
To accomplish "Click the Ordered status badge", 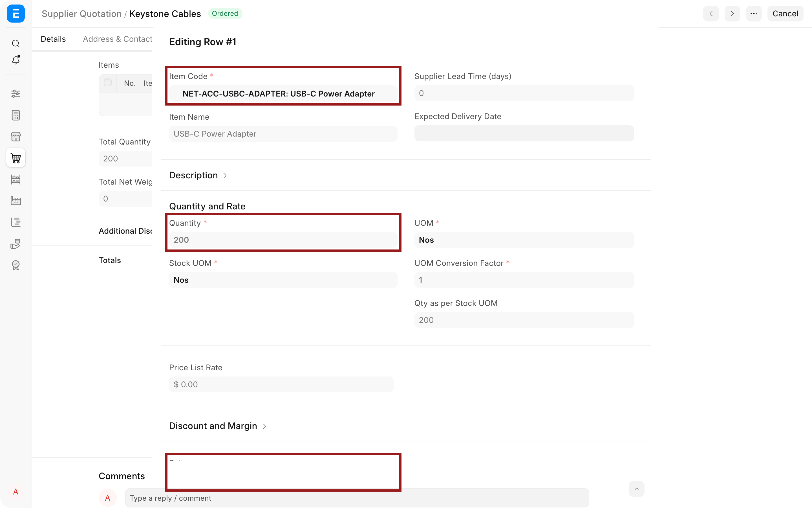I will click(x=225, y=14).
